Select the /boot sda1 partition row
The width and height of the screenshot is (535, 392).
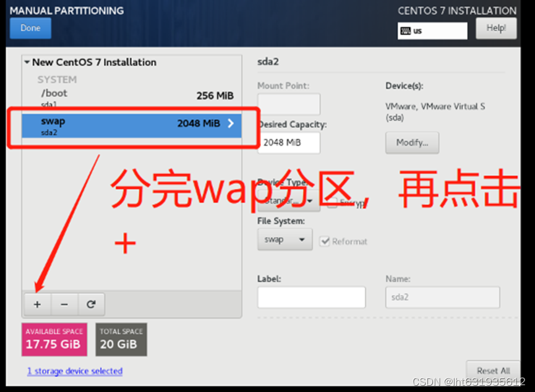[x=132, y=97]
